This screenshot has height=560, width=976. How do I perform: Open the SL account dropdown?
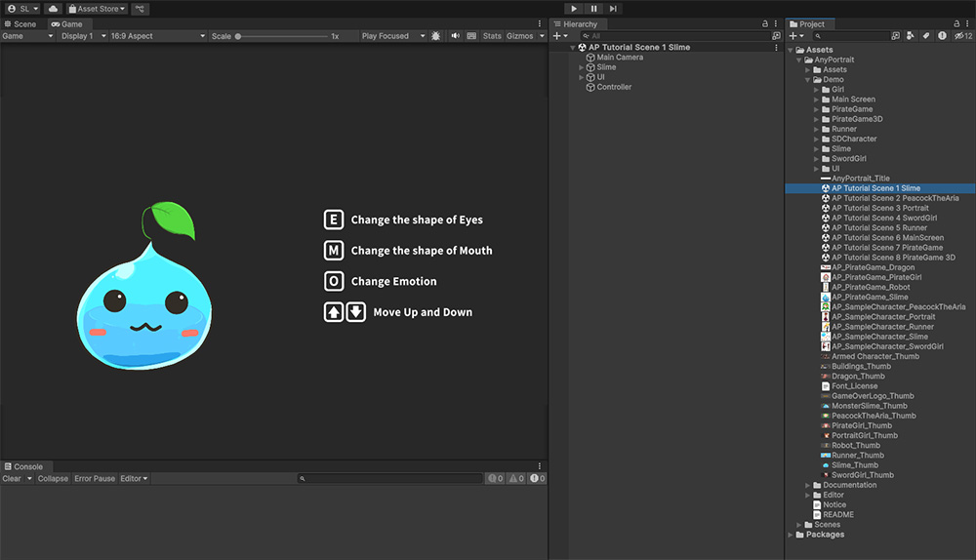pyautogui.click(x=22, y=9)
